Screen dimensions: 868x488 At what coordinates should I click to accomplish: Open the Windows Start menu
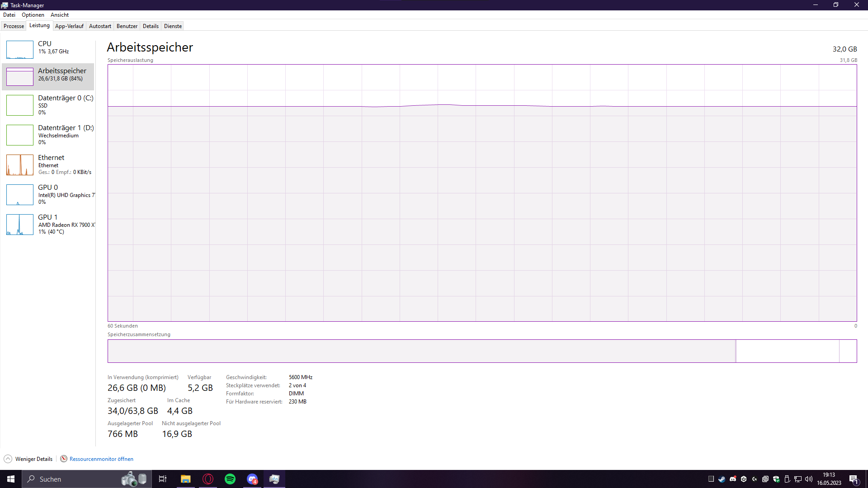[11, 479]
